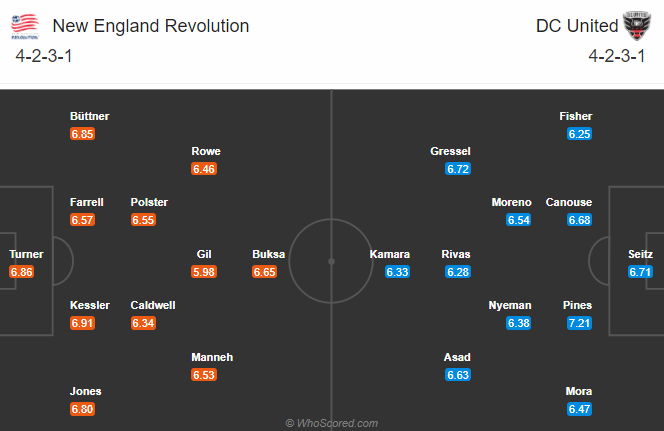Click Manneh's 6.53 rating badge

click(x=205, y=375)
